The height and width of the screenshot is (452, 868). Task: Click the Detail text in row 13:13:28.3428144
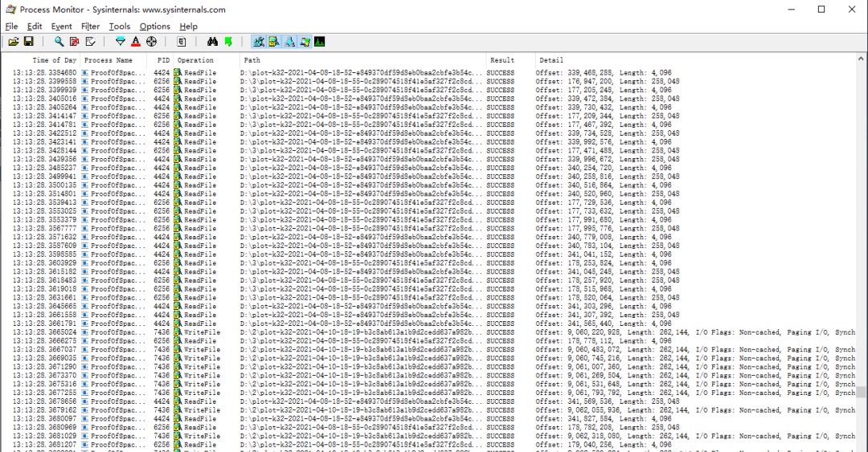click(608, 150)
